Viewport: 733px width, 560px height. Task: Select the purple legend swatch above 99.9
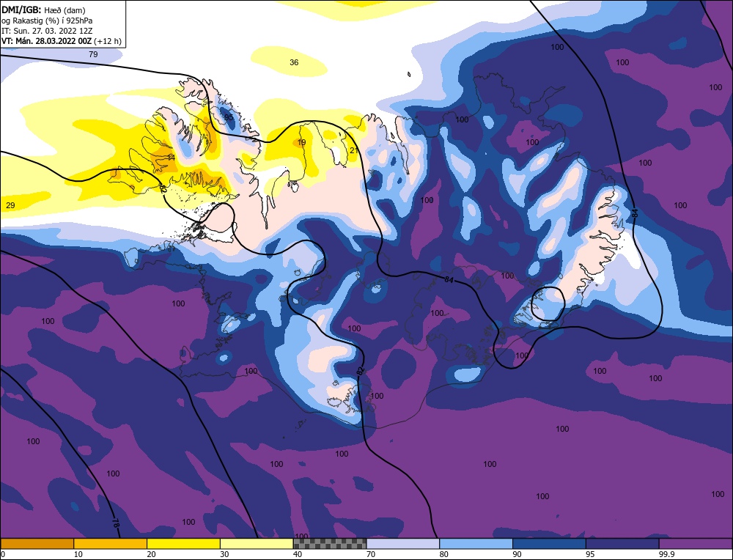pos(696,544)
